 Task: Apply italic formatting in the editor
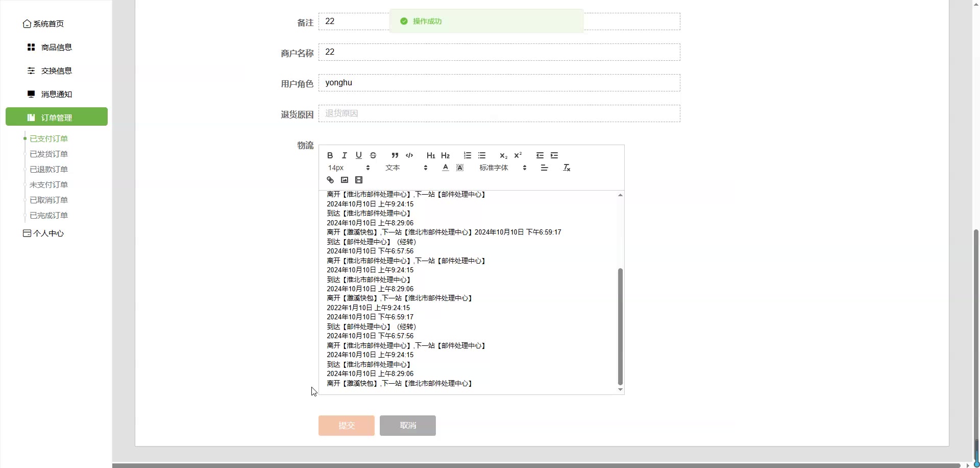(345, 155)
